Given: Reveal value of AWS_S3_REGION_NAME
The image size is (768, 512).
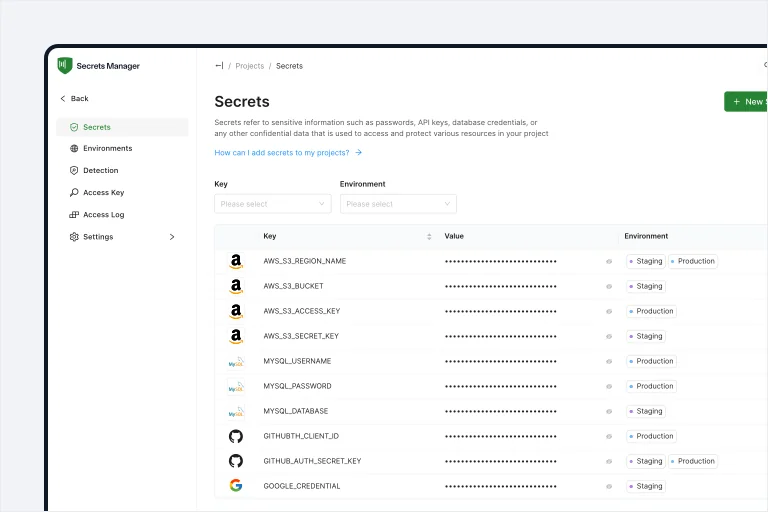Looking at the screenshot, I should coord(609,262).
